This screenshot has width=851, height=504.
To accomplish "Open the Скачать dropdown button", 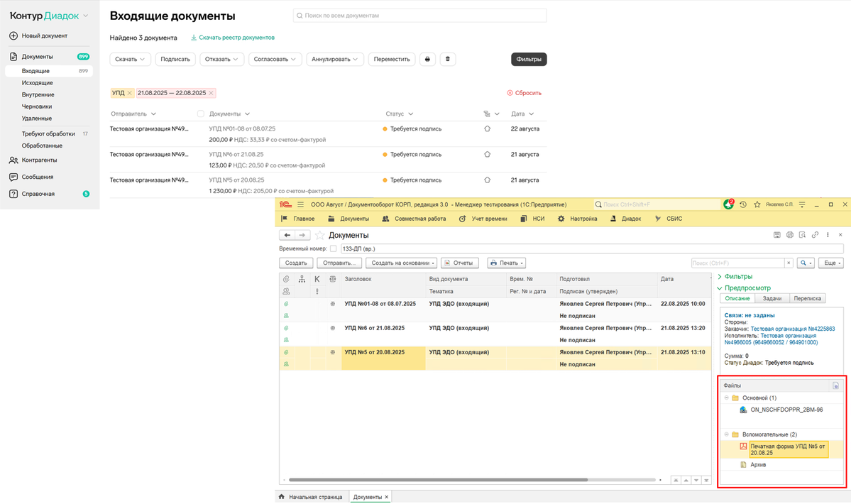I will click(130, 60).
